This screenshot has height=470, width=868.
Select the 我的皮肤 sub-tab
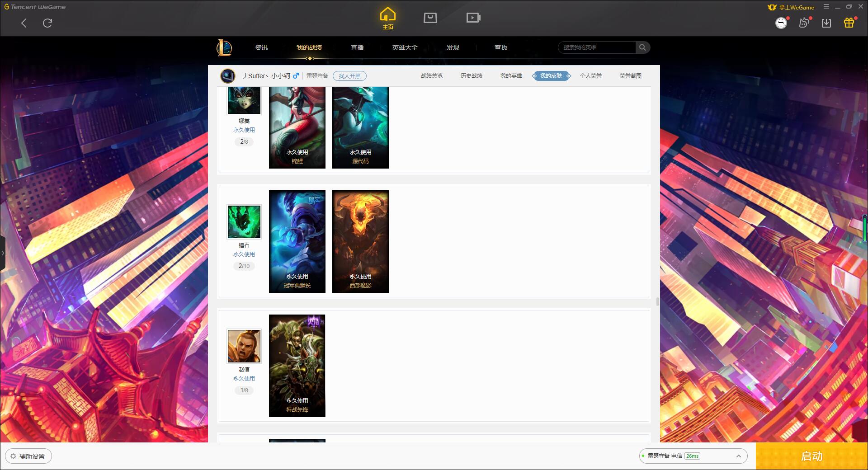[x=551, y=76]
